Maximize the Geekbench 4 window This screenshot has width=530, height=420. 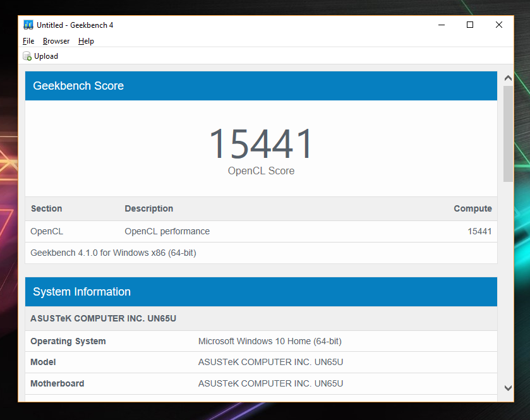470,25
